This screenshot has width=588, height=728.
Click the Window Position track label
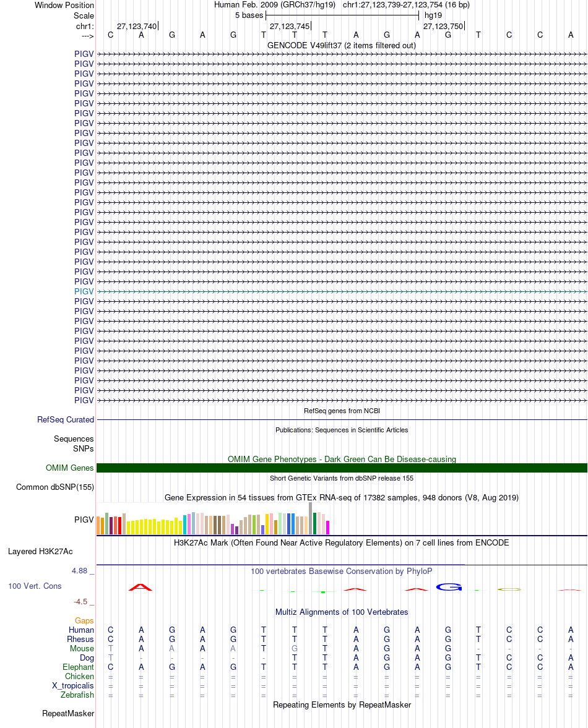[64, 5]
